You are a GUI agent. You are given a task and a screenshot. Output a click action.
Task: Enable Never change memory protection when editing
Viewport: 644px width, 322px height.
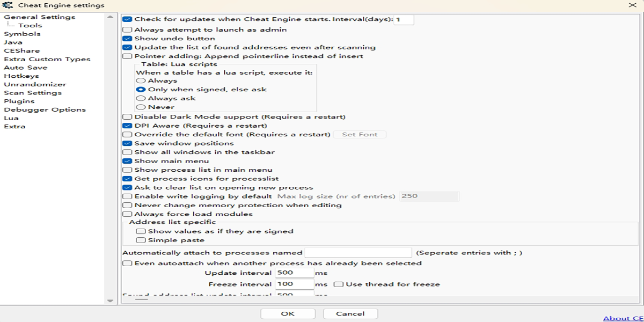pos(127,205)
